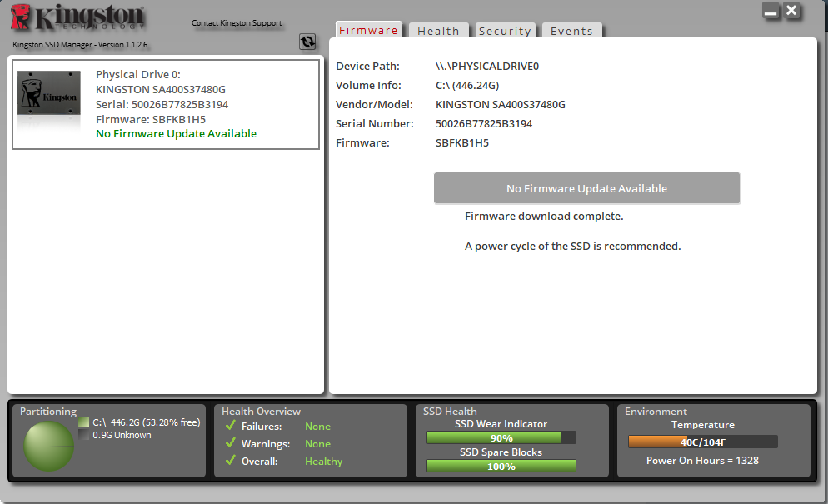Image resolution: width=828 pixels, height=504 pixels.
Task: Click the SBFKB1H5 firmware value in details
Action: (x=462, y=142)
